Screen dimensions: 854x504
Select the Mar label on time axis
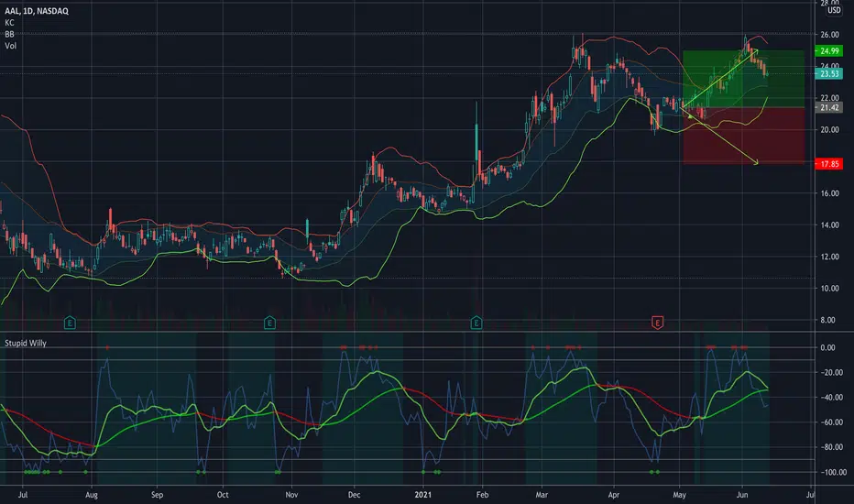[542, 495]
